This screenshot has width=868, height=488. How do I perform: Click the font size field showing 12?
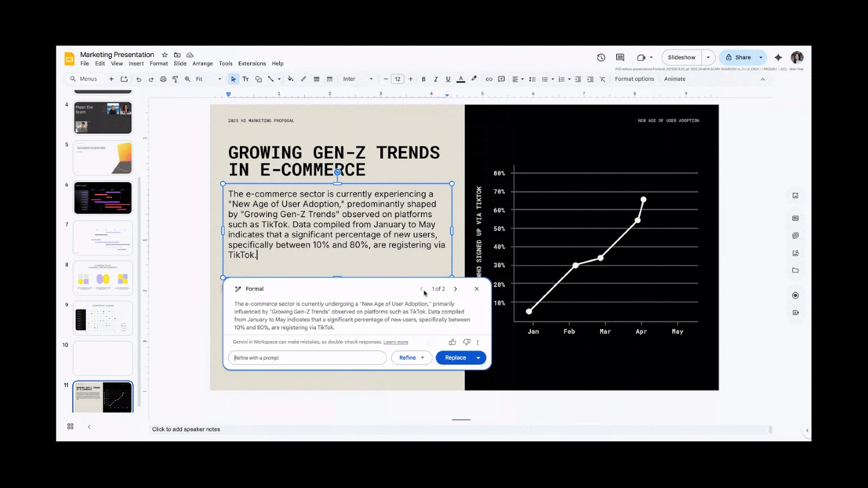click(398, 79)
